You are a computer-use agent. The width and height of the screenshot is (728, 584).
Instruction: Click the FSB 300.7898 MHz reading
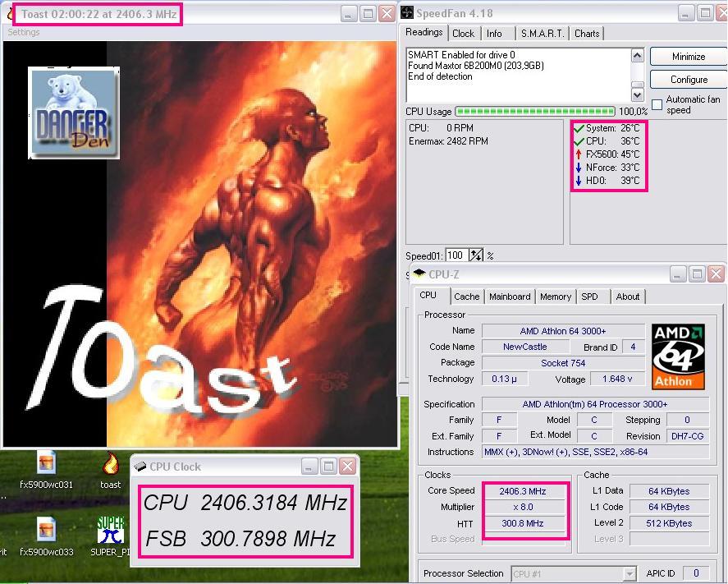(240, 539)
